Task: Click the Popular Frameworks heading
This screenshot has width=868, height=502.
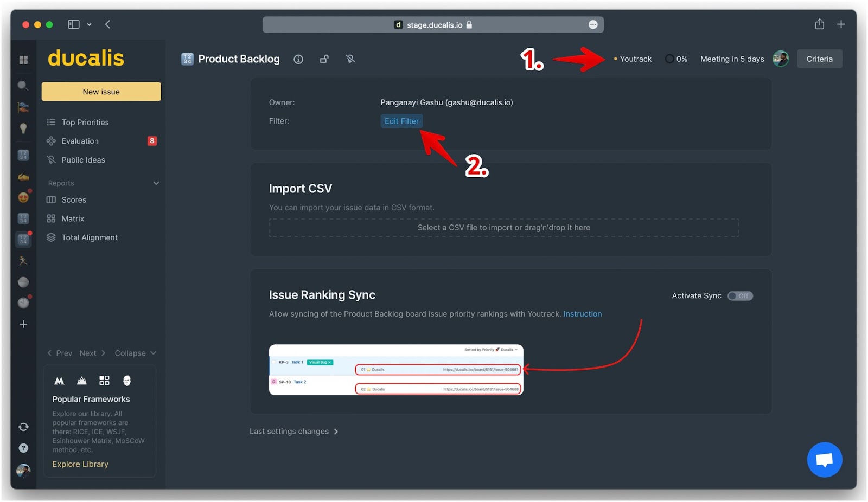Action: click(x=91, y=399)
